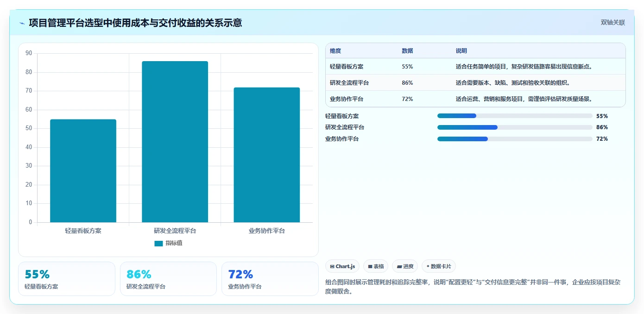644x314 pixels.
Task: Click the y-axis value 90
Action: 29,53
